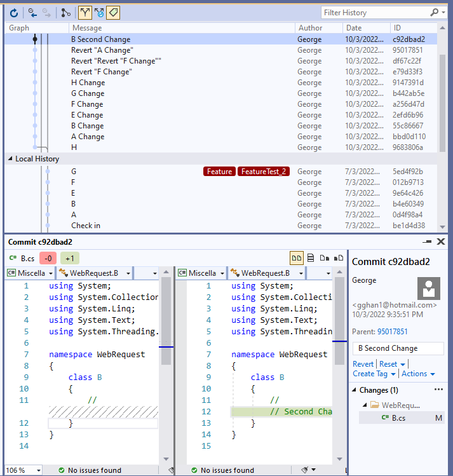Open the 106 % zoom dropdown

(39, 470)
